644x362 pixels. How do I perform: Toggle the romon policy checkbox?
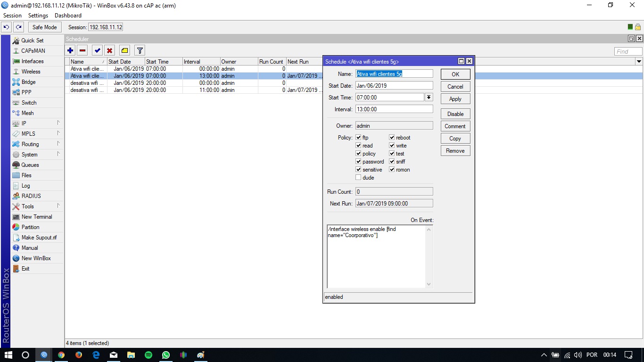(x=392, y=170)
